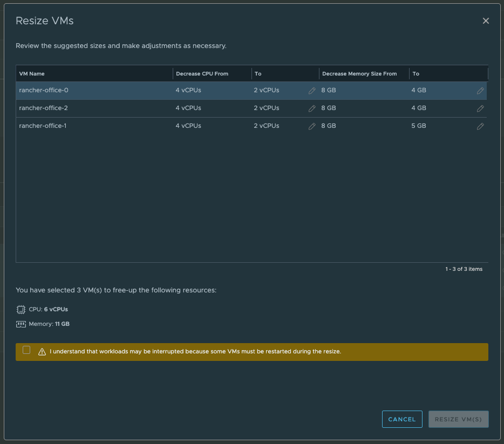Image resolution: width=504 pixels, height=444 pixels.
Task: Sort by VM Name column header
Action: pos(32,73)
